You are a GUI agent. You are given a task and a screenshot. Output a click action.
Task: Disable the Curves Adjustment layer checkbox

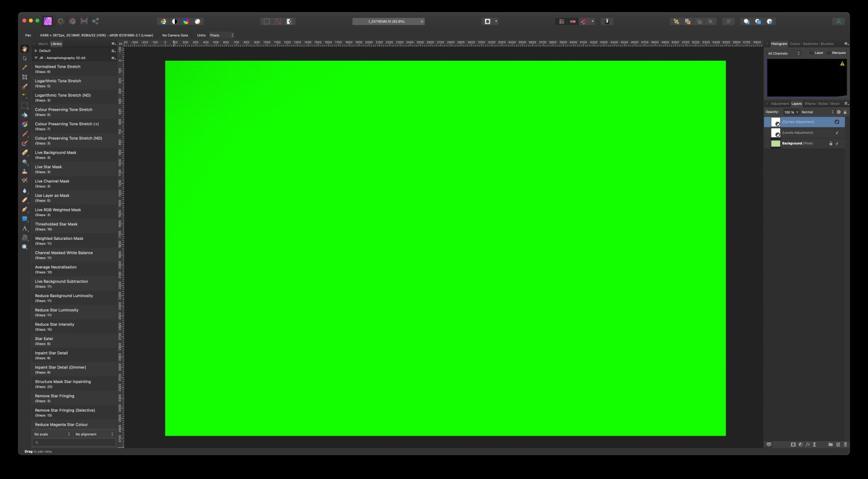tap(837, 122)
